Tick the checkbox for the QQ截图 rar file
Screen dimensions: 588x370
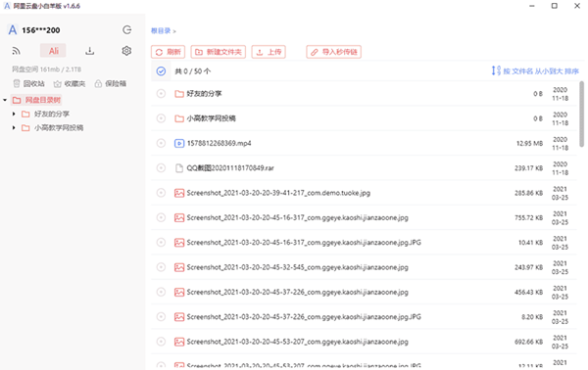point(161,167)
